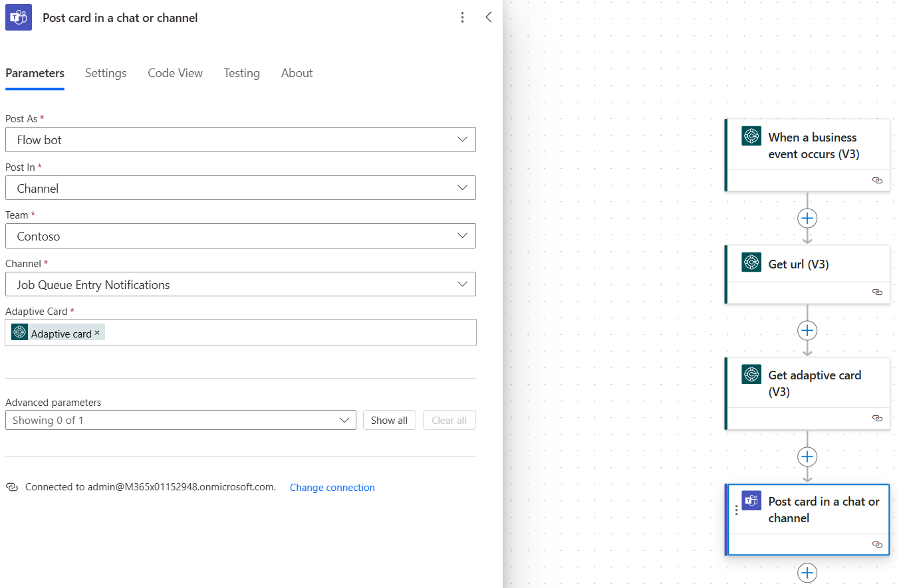The width and height of the screenshot is (899, 588).
Task: Click the Teams icon on Post card node
Action: [x=751, y=500]
